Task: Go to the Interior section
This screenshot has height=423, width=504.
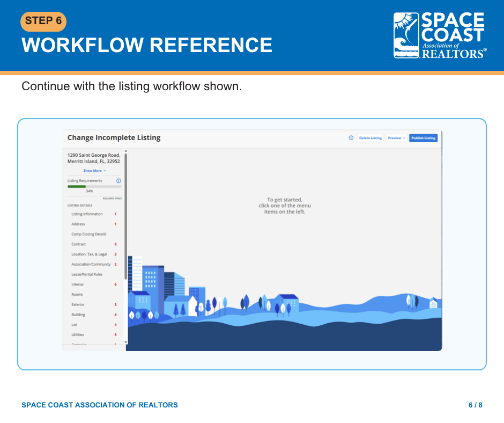Action: click(x=77, y=285)
